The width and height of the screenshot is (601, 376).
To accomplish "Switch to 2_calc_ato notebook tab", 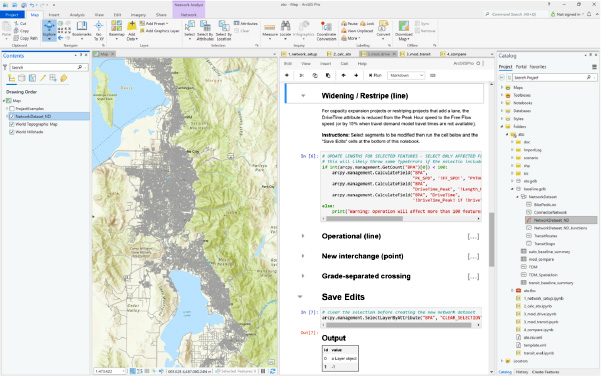I will [342, 54].
